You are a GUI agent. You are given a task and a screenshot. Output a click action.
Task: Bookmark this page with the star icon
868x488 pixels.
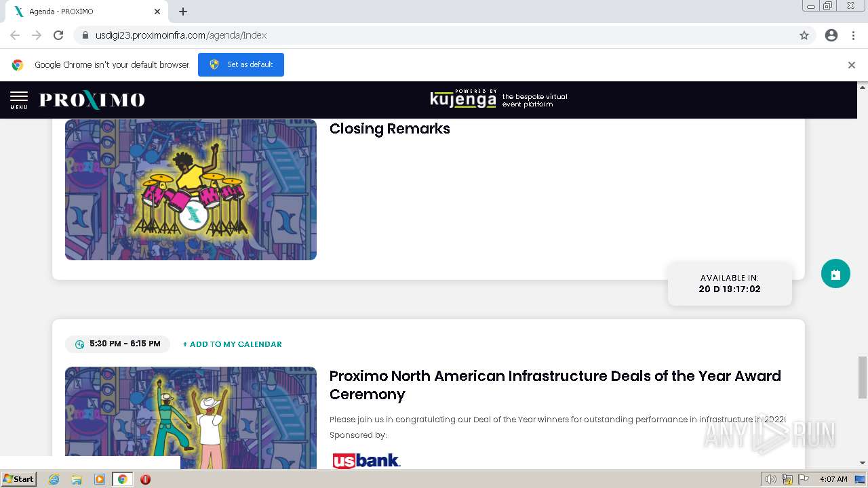(x=804, y=35)
